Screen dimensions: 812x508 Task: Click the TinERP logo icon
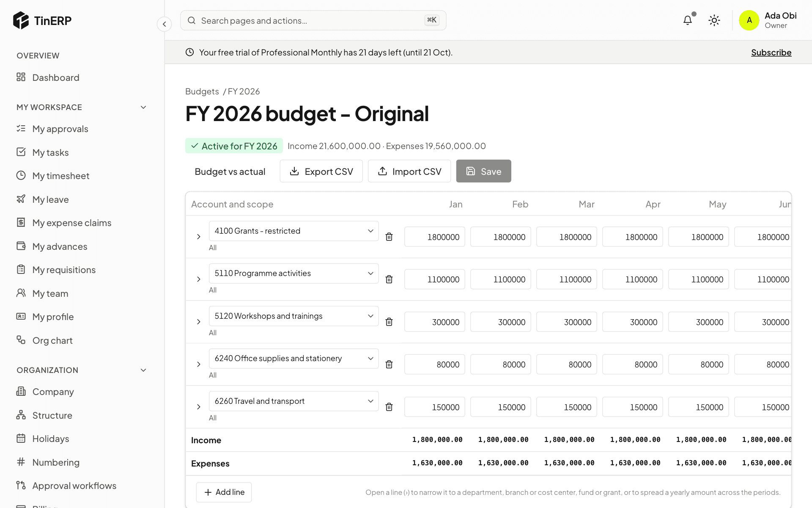[x=21, y=20]
